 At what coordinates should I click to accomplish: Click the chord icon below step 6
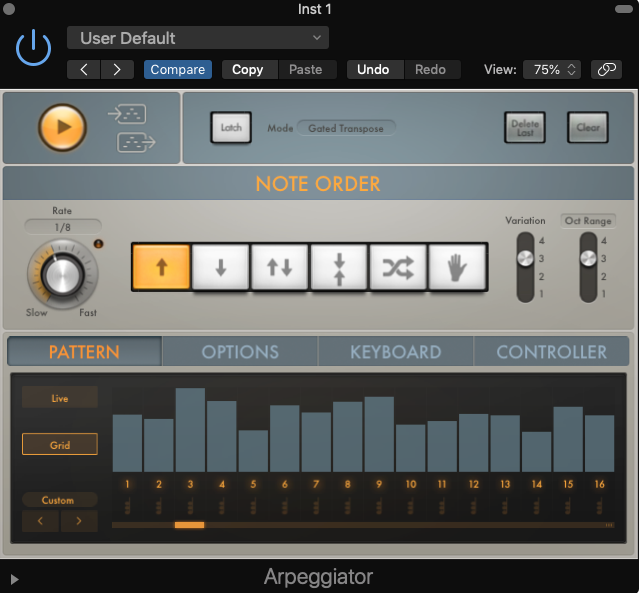[285, 506]
